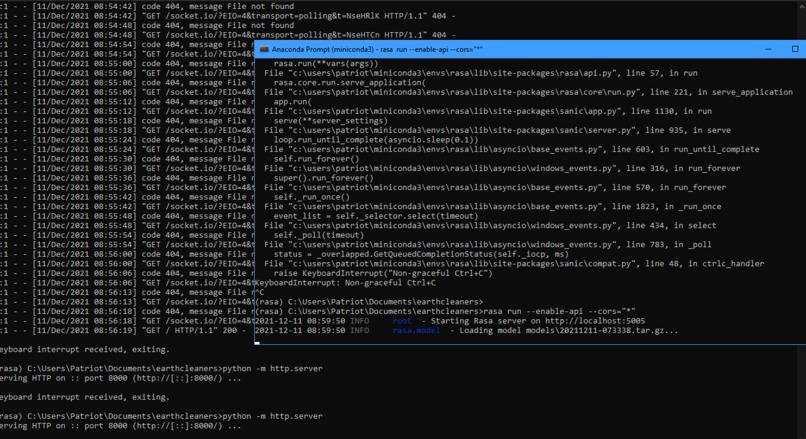
Task: Click the 08:54:48 GET socket.io NseHTCn line
Action: [x=228, y=35]
